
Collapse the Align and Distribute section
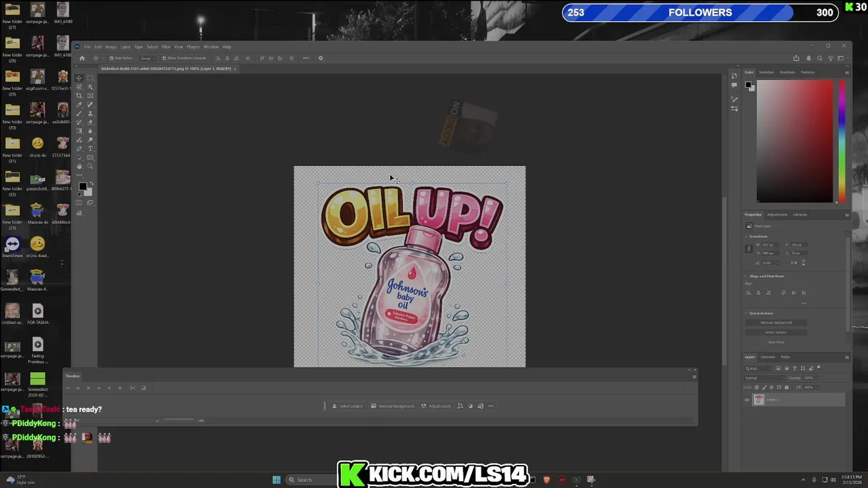(745, 276)
